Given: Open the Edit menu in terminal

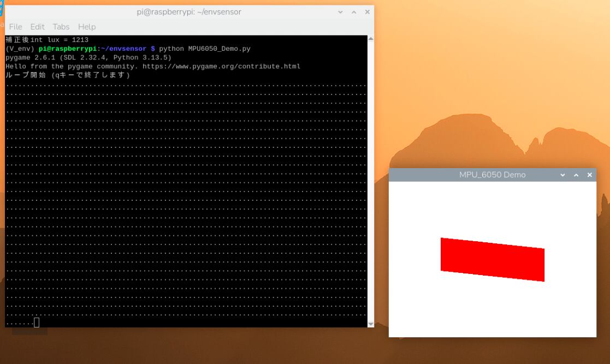Looking at the screenshot, I should 37,27.
